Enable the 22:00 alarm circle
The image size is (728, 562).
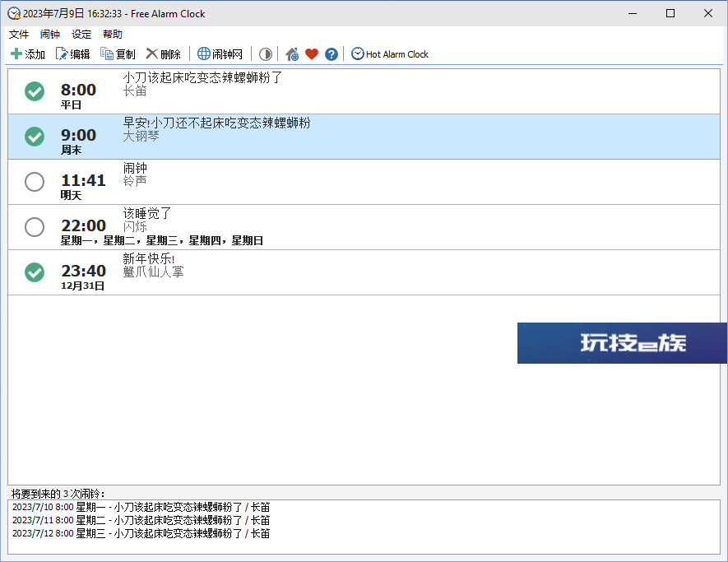(35, 226)
